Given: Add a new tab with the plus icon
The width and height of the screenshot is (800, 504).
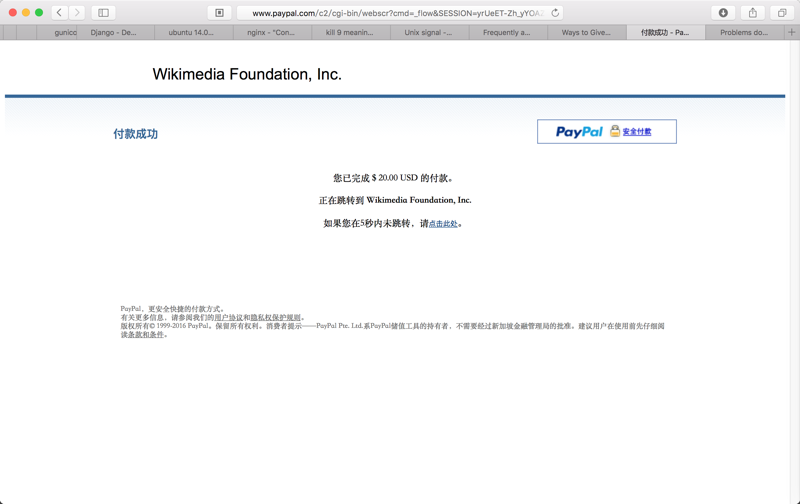Looking at the screenshot, I should tap(791, 32).
